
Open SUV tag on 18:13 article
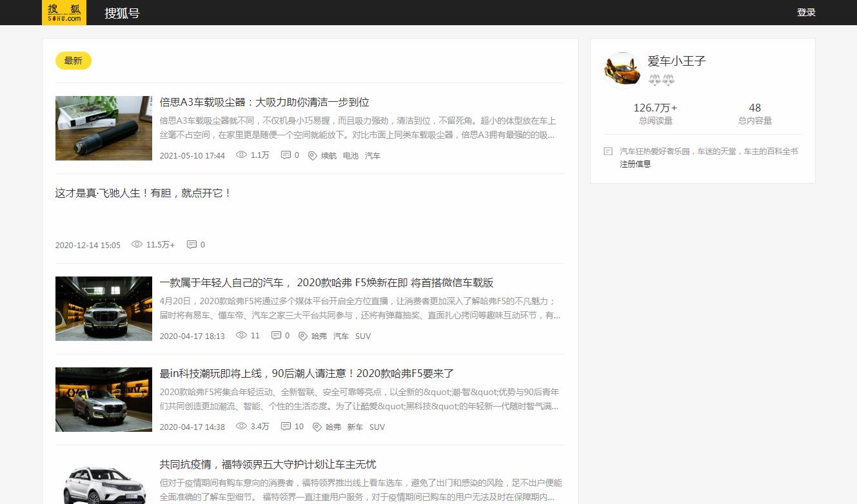pos(363,336)
